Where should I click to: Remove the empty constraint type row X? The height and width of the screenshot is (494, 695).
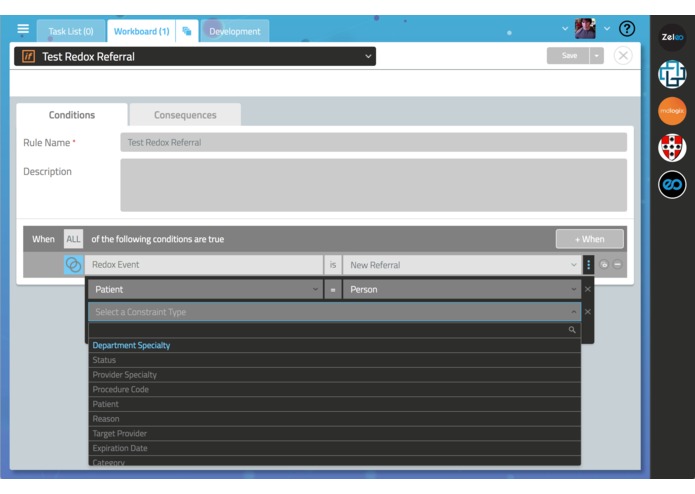pyautogui.click(x=588, y=312)
